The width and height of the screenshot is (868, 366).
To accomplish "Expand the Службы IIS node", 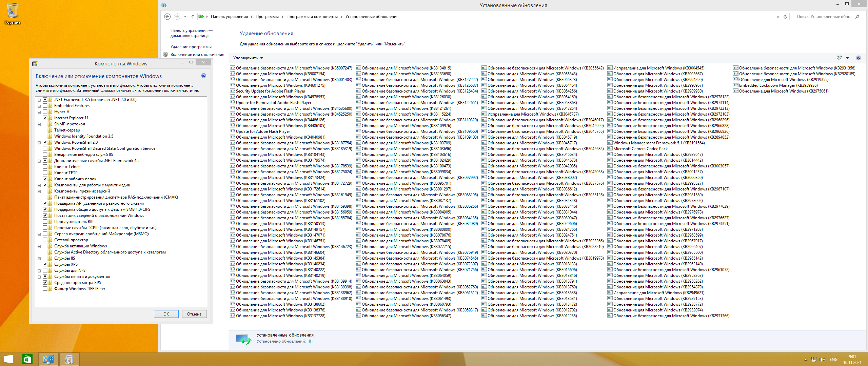I will point(39,259).
